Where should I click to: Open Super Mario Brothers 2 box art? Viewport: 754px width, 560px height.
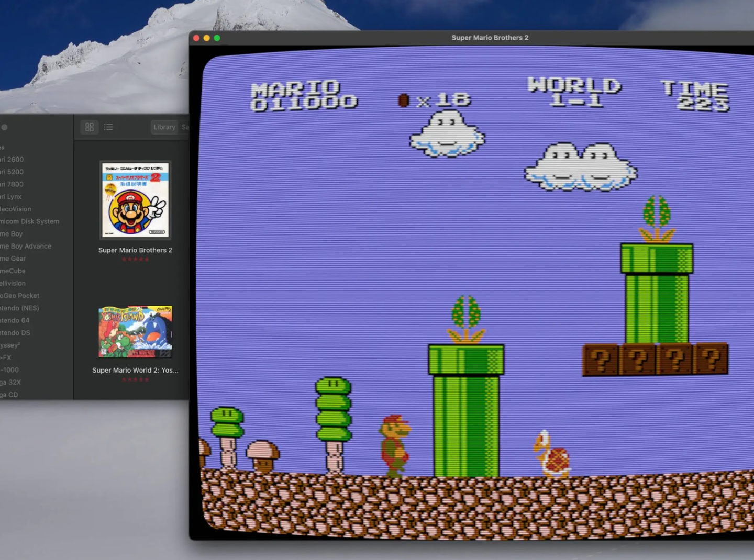coord(136,200)
